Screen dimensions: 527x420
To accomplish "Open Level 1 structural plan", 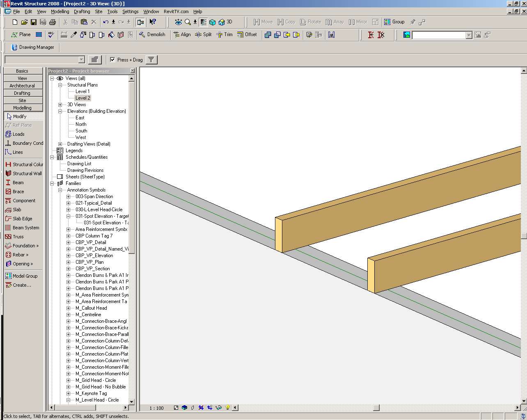I will point(82,91).
